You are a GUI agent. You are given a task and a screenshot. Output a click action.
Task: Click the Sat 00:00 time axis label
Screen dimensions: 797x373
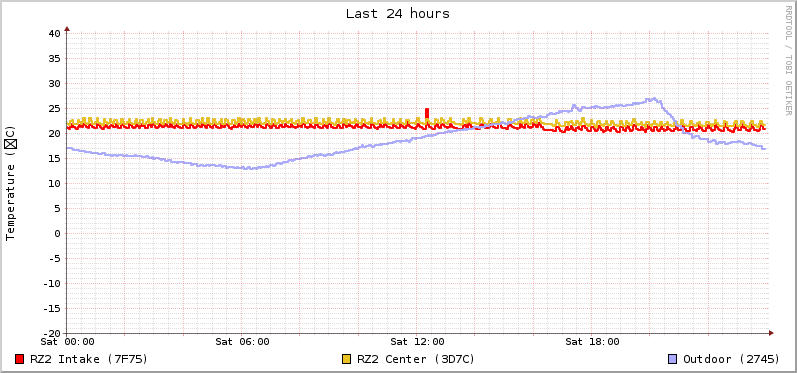(68, 342)
